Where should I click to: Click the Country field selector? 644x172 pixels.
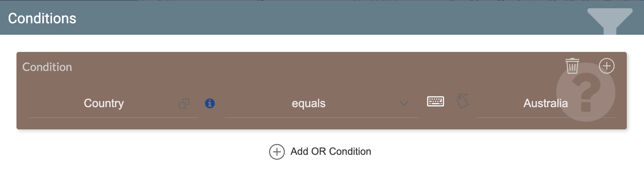104,104
